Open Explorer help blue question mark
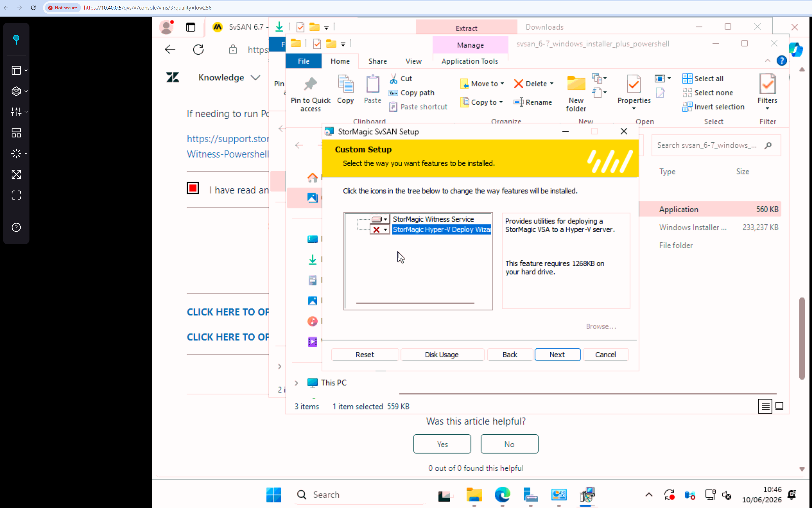The image size is (812, 508). [782, 61]
